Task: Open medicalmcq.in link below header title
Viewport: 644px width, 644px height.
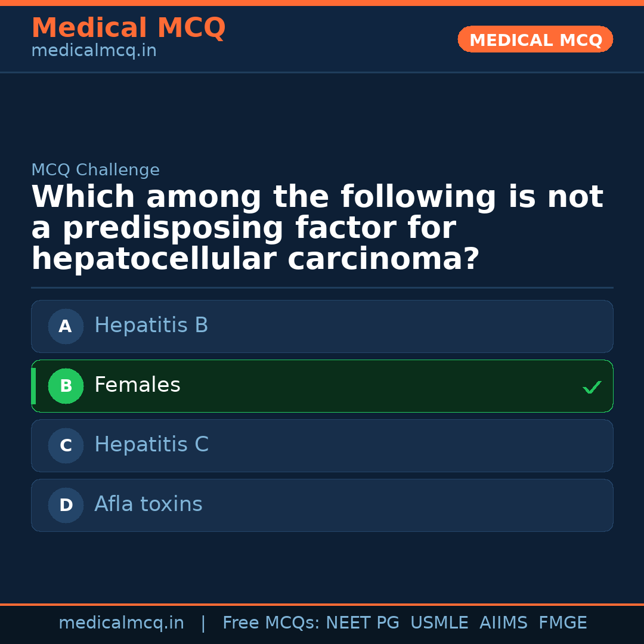Action: coord(94,51)
